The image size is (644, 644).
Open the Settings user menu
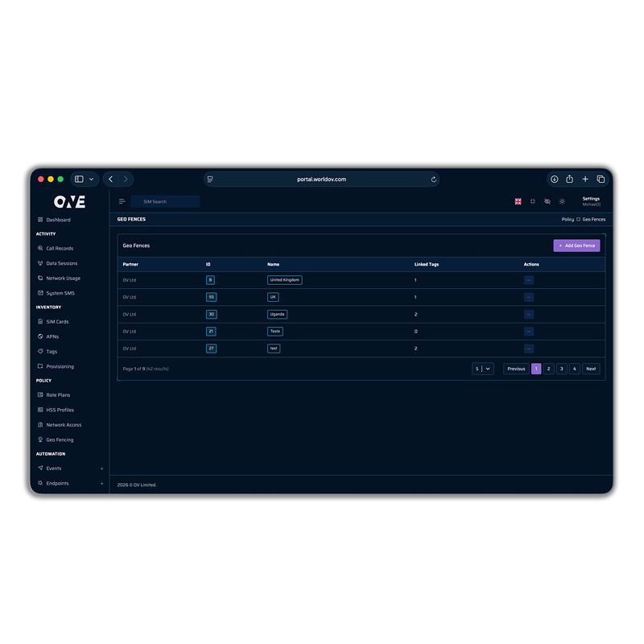[x=591, y=201]
